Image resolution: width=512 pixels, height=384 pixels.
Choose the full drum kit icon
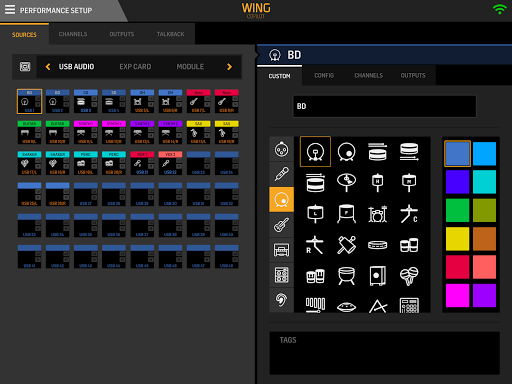pyautogui.click(x=378, y=214)
